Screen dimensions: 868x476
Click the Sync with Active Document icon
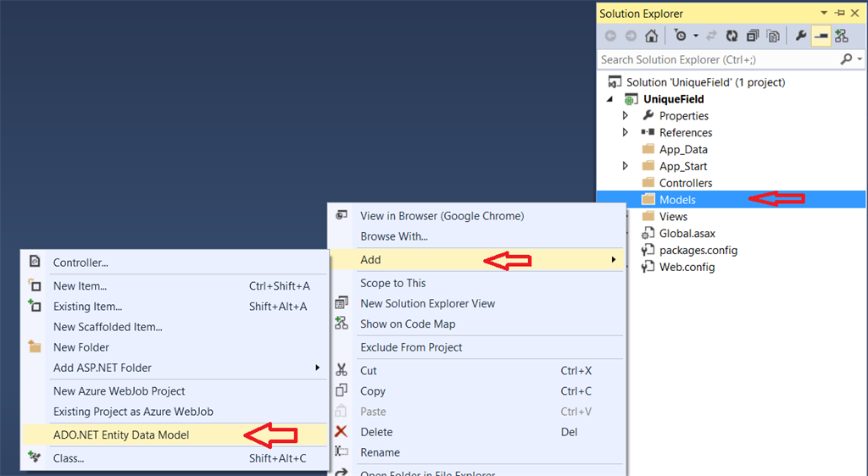(x=711, y=36)
